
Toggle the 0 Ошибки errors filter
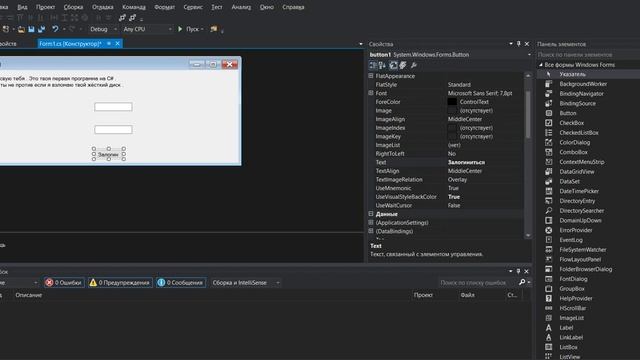coord(64,282)
